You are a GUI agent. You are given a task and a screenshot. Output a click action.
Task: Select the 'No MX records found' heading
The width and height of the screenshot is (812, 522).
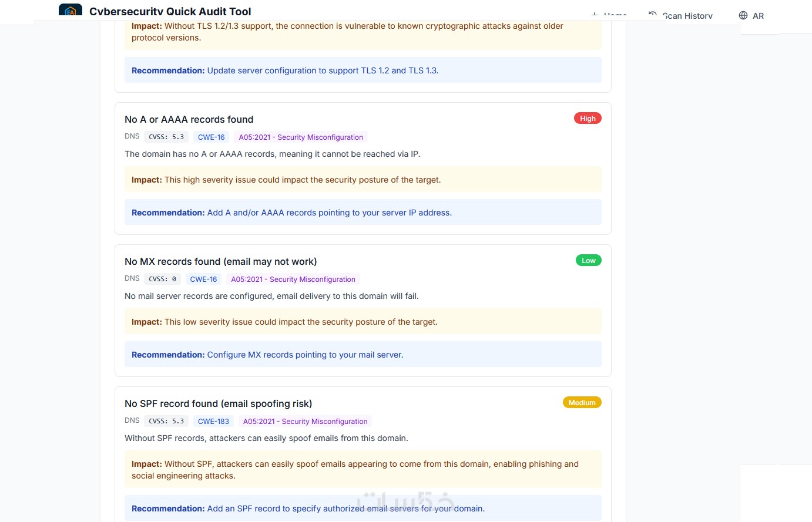click(x=220, y=261)
